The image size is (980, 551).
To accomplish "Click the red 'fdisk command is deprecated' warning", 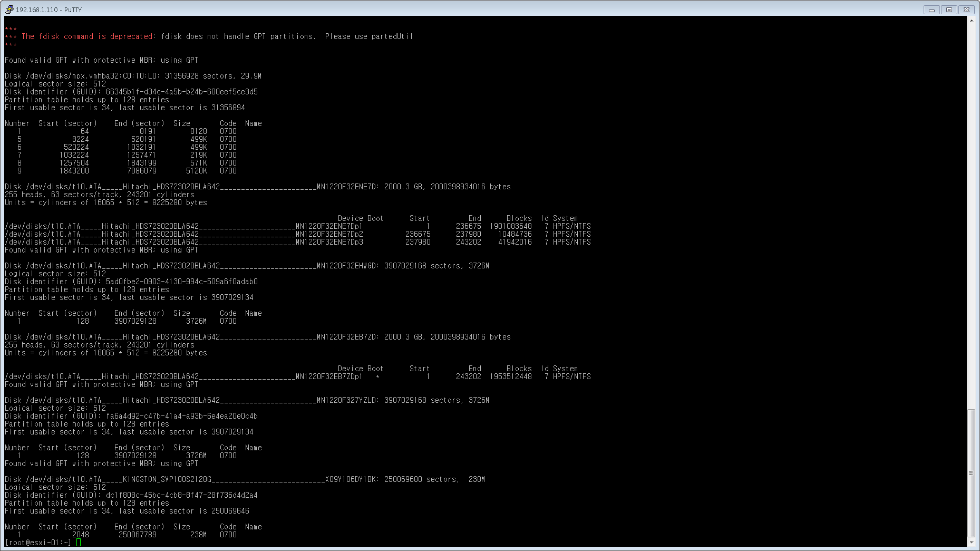I will coord(87,36).
